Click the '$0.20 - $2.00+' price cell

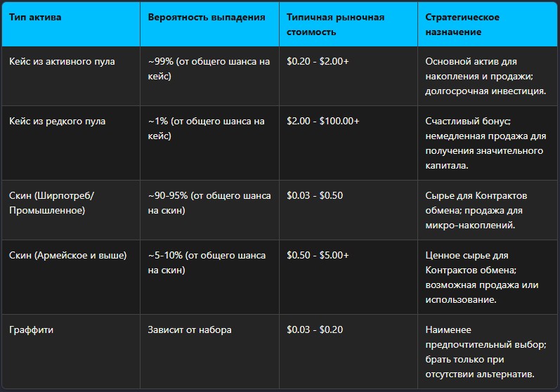click(349, 76)
